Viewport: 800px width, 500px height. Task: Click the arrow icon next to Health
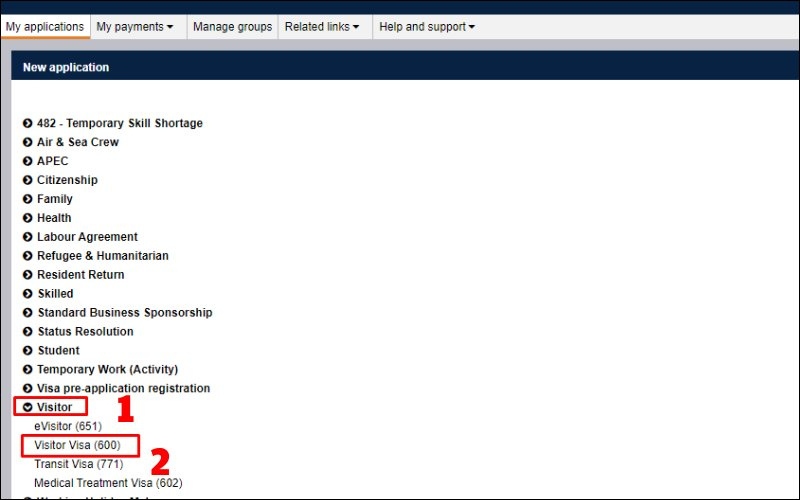pos(28,218)
